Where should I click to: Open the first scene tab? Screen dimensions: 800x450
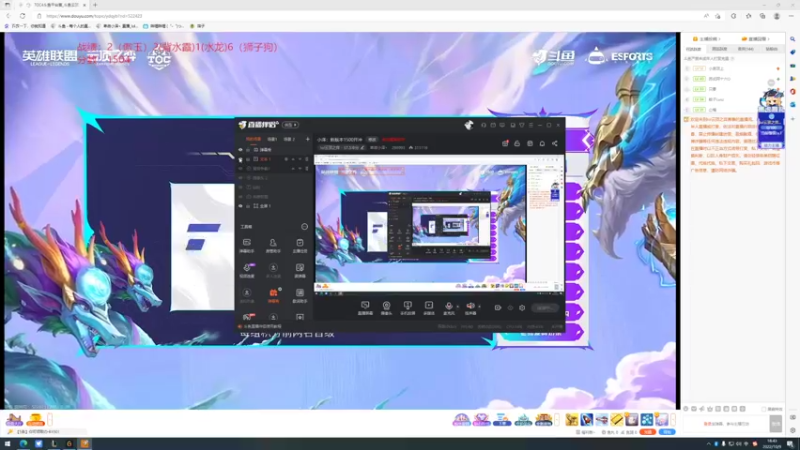pos(254,139)
